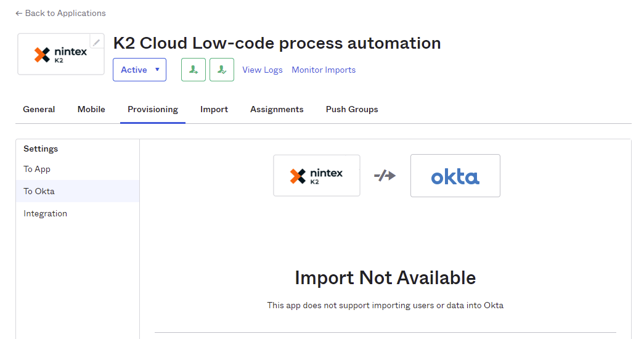
Task: Click the Nintex K2 logo in provisioning diagram
Action: click(x=317, y=176)
